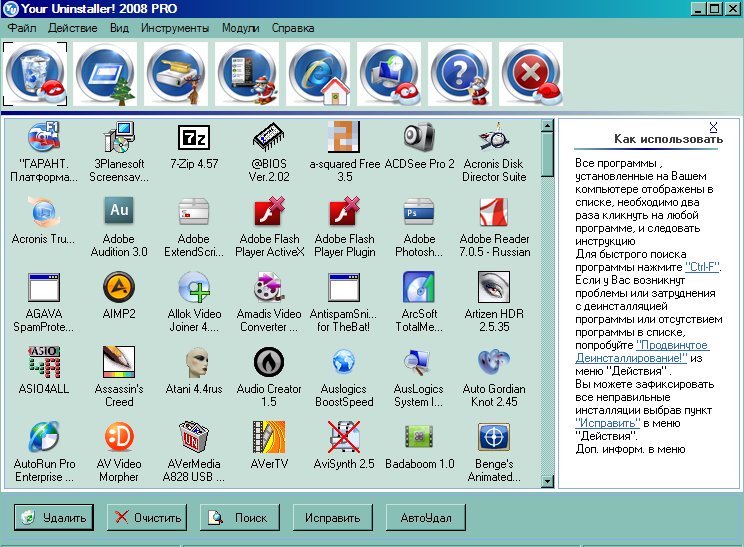Open the startup manager toolbar icon with Santa
Viewport: 744px width, 547px height.
click(247, 74)
